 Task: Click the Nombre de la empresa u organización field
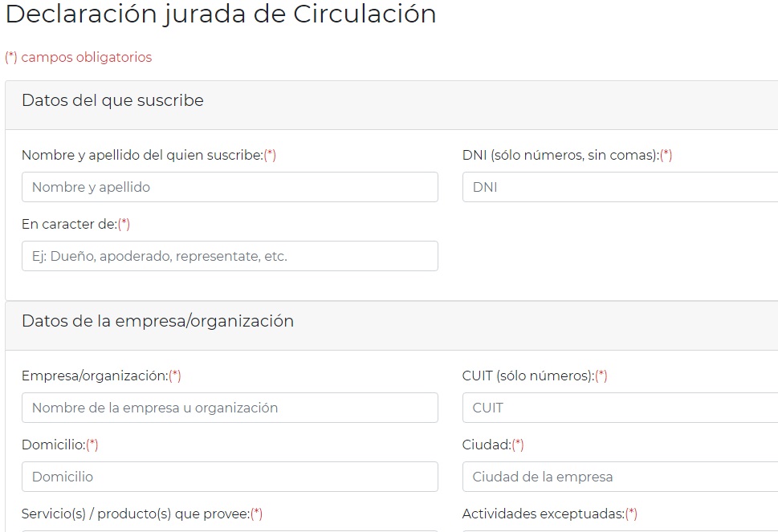pos(230,408)
